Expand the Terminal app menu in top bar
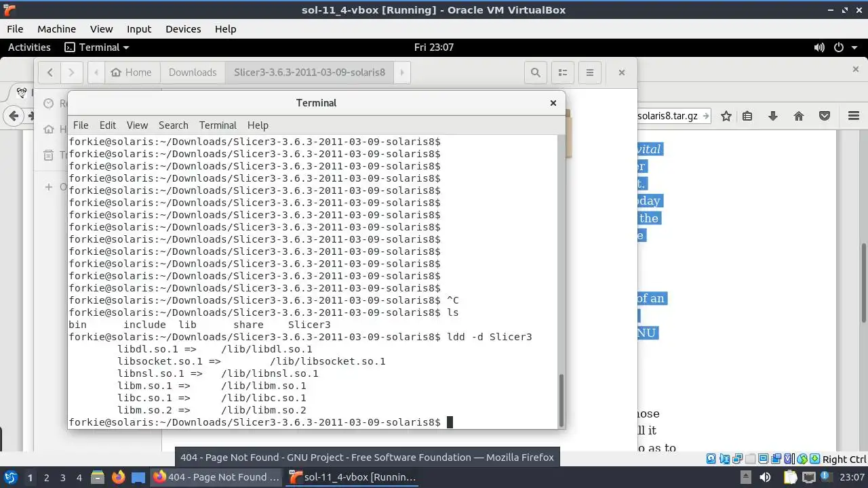The height and width of the screenshot is (488, 868). [96, 47]
